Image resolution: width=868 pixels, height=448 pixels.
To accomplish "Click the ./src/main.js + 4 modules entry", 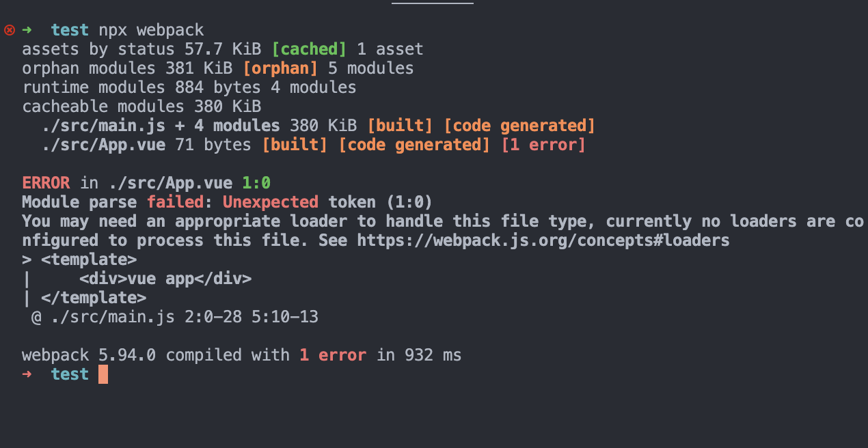I will 161,126.
